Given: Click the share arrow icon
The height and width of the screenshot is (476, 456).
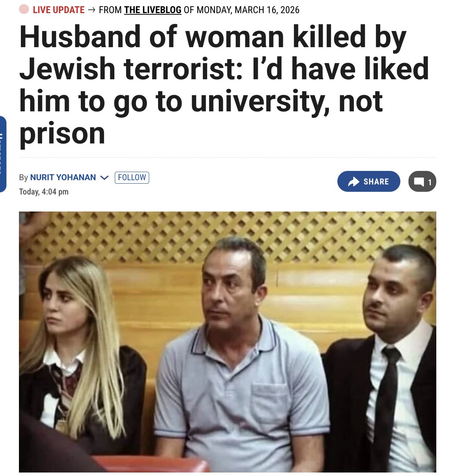Looking at the screenshot, I should coord(354,182).
